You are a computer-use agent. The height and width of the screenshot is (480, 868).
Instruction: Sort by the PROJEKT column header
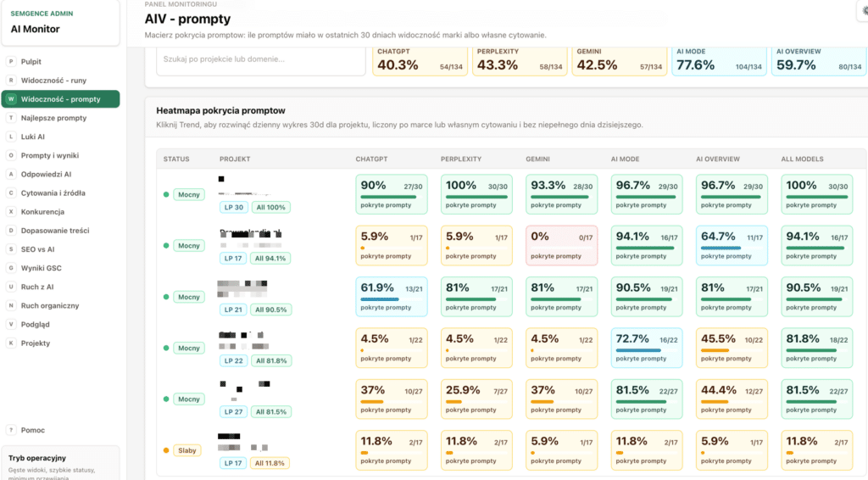(235, 159)
